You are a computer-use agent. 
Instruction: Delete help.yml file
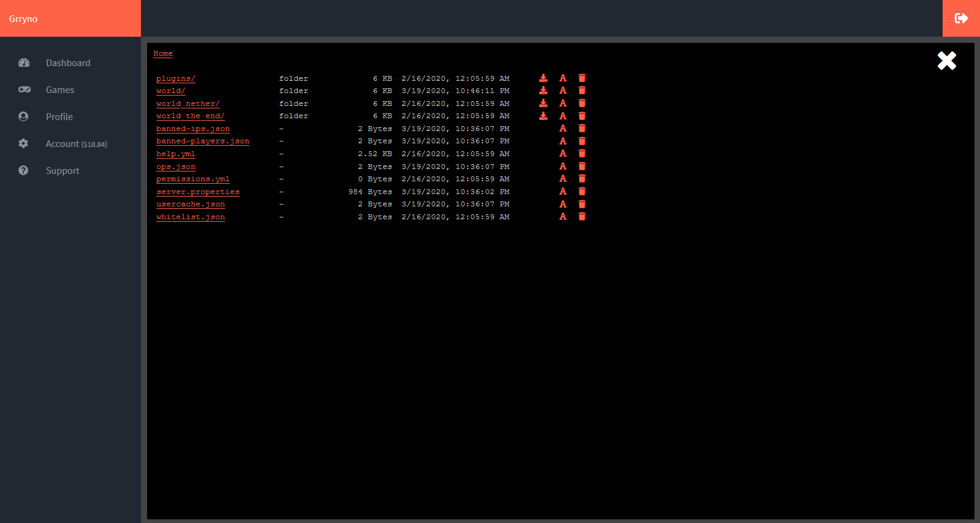[x=582, y=154]
